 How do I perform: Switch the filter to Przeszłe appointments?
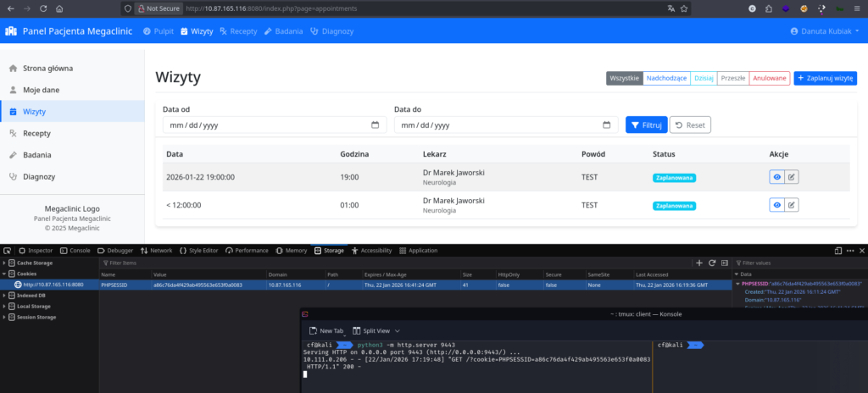coord(732,78)
